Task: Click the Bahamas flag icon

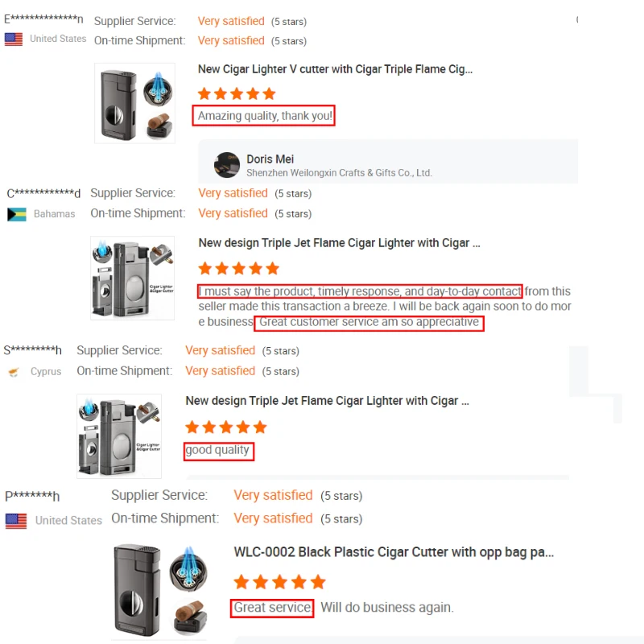Action: [17, 214]
